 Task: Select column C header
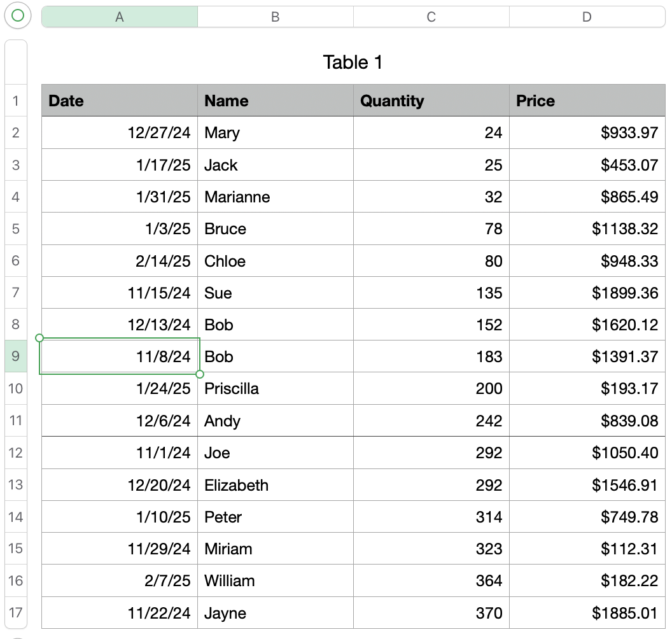click(x=431, y=17)
